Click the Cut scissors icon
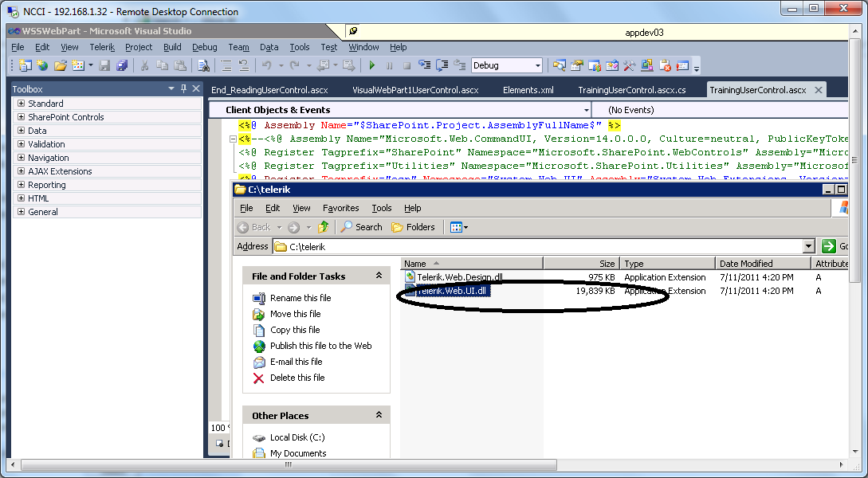Viewport: 868px width, 478px height. click(x=144, y=65)
